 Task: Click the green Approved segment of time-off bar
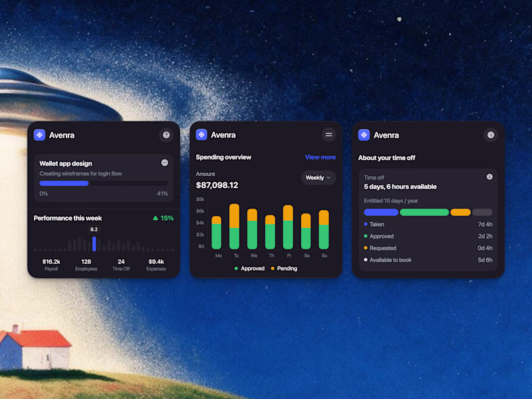click(x=424, y=212)
